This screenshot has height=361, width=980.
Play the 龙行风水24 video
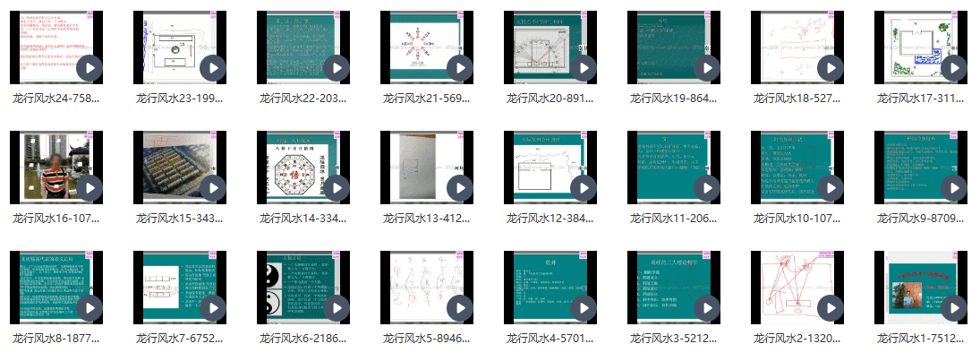pos(89,68)
